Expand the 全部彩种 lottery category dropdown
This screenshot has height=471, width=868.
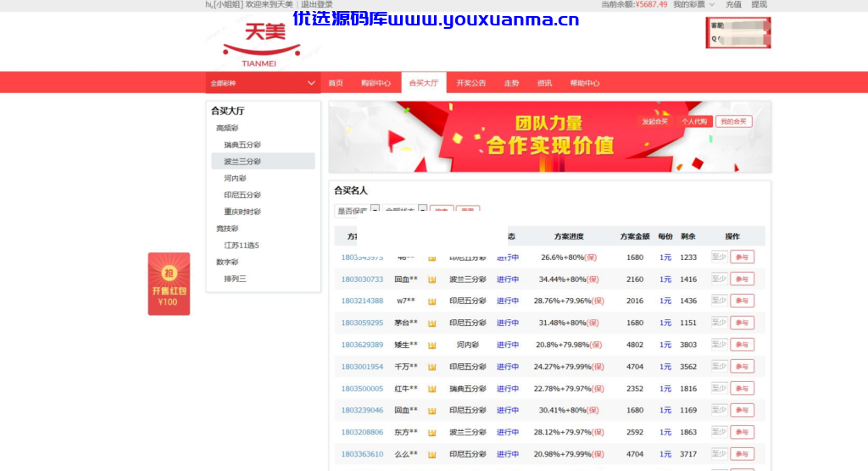pos(263,83)
